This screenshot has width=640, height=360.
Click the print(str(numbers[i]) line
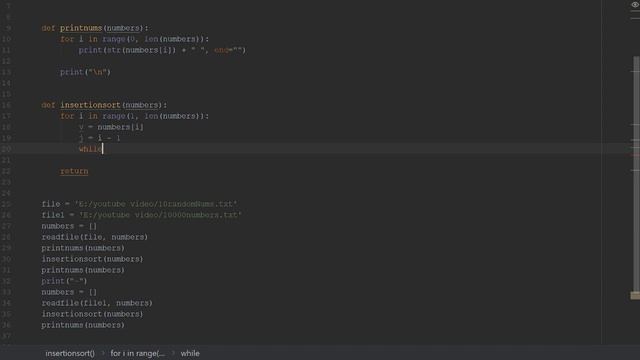point(162,50)
